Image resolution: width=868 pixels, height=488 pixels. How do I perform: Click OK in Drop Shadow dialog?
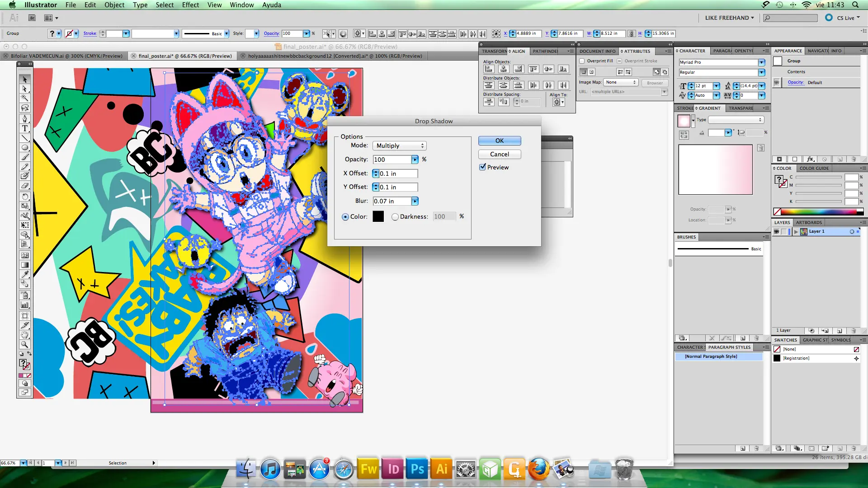(x=500, y=141)
